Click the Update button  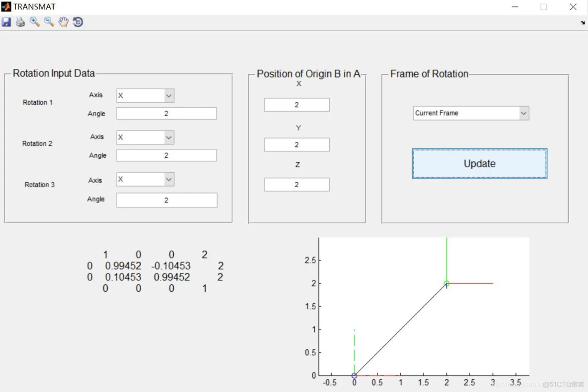coord(480,164)
